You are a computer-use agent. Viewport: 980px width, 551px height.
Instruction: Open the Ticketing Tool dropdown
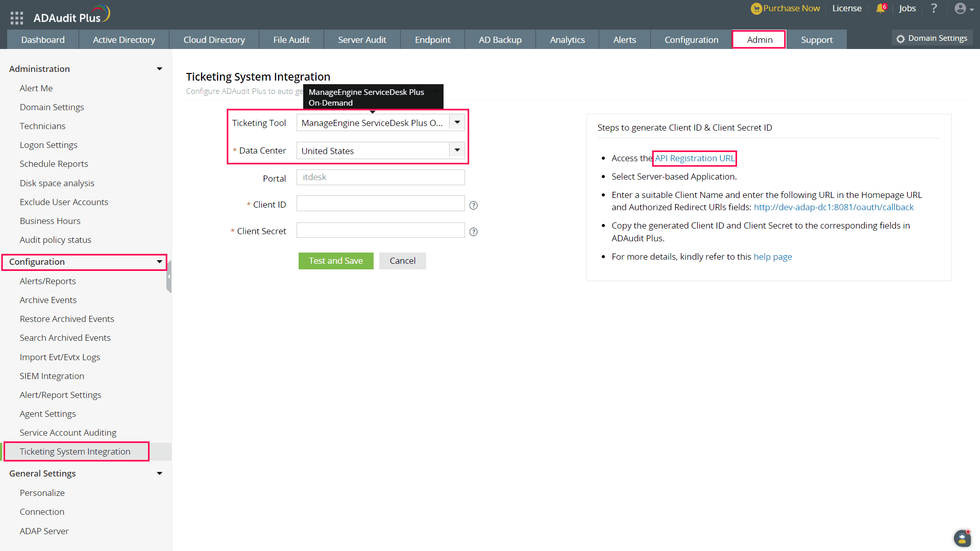[456, 122]
